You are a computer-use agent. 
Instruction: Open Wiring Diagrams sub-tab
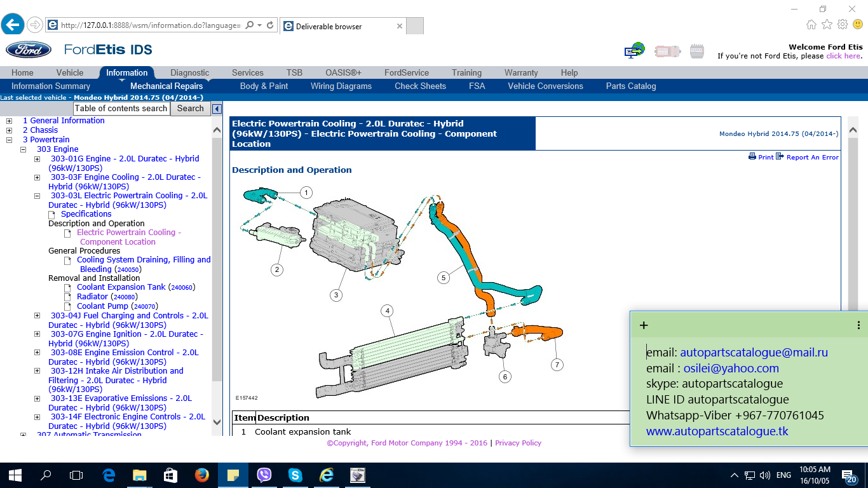click(x=341, y=86)
